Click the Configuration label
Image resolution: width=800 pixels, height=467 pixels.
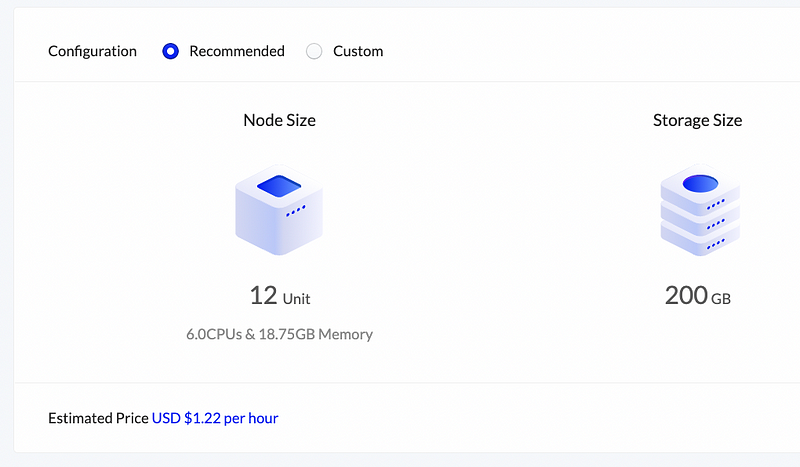click(92, 51)
